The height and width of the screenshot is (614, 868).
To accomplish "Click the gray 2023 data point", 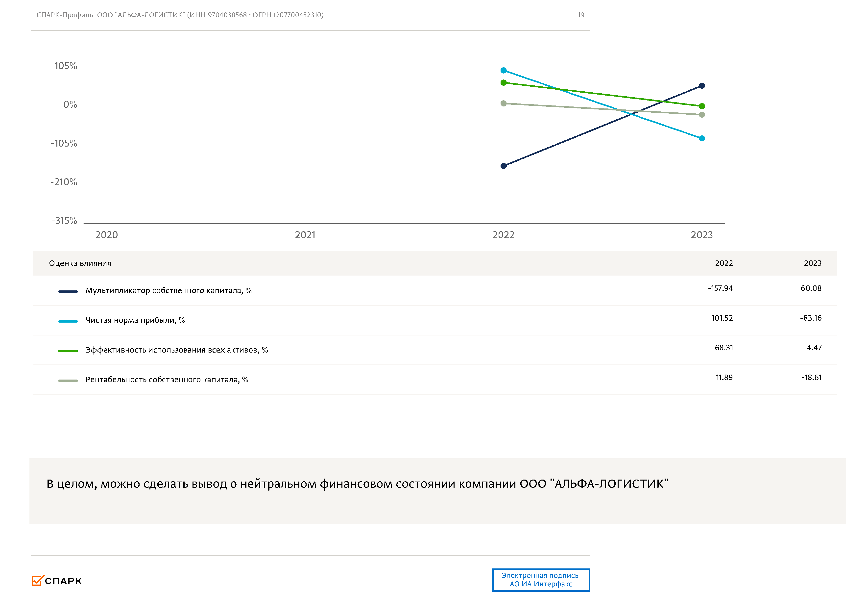I will [702, 115].
